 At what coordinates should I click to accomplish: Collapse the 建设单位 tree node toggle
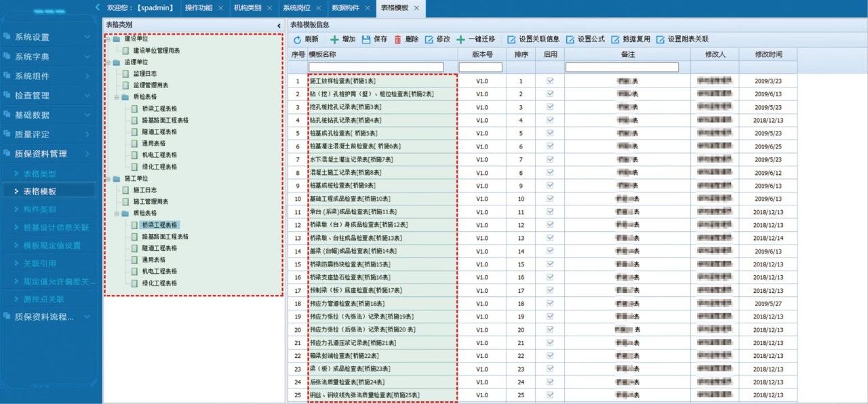(x=108, y=39)
